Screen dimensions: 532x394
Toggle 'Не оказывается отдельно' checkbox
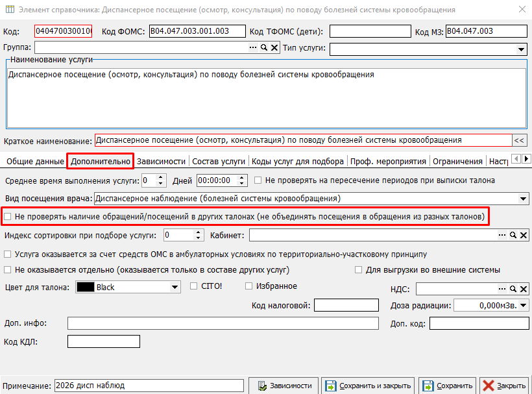pyautogui.click(x=8, y=270)
